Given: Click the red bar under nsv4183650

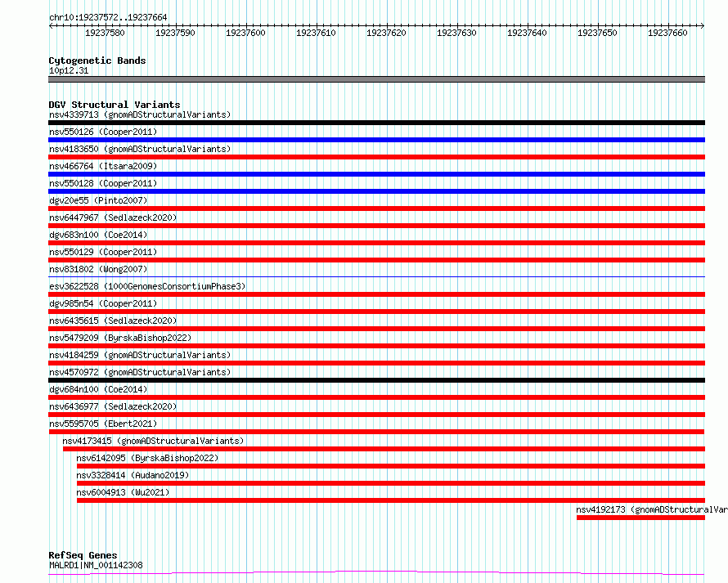Looking at the screenshot, I should point(376,157).
